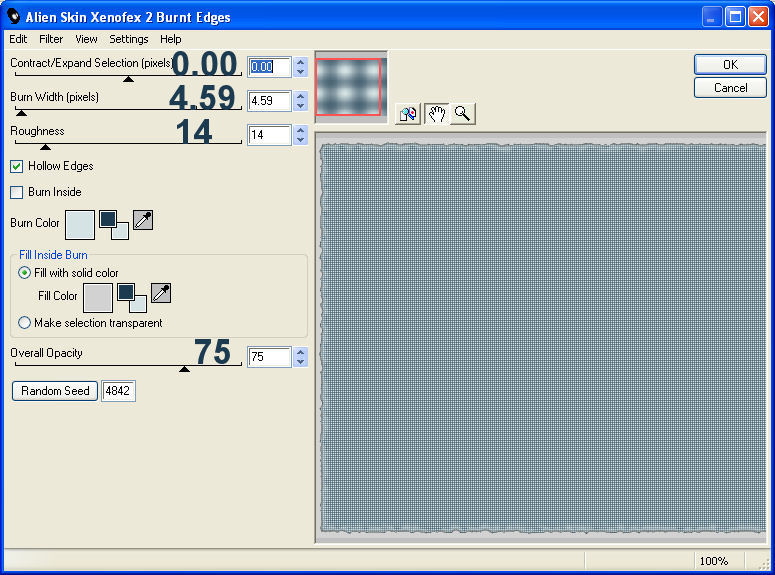Open the Settings menu
Screen dimensions: 775x575
coord(129,39)
